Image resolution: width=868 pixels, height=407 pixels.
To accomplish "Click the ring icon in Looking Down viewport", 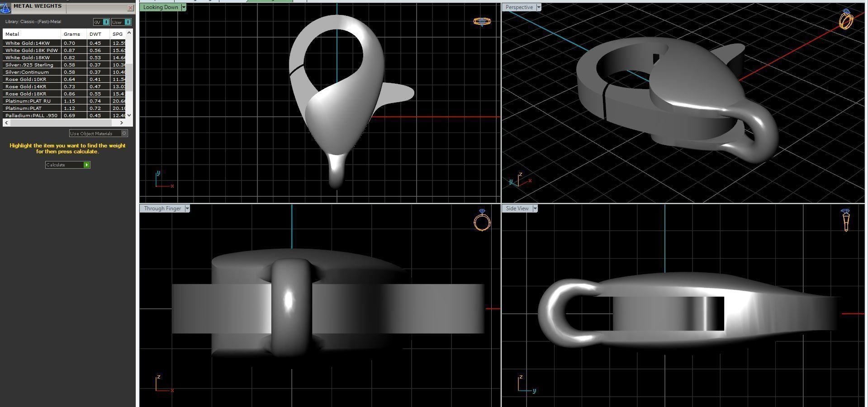I will (x=482, y=21).
